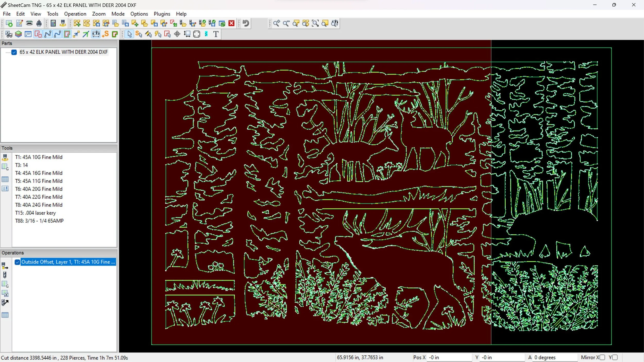Select the nesting dimension tool icon
Viewport: 644px width, 362px height.
pos(187,34)
